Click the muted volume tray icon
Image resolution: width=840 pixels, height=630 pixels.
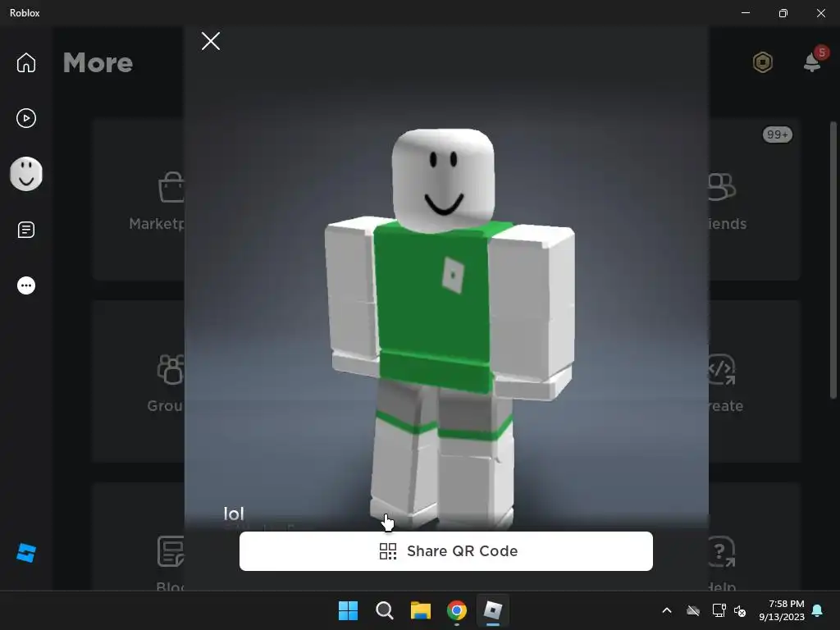[740, 610]
